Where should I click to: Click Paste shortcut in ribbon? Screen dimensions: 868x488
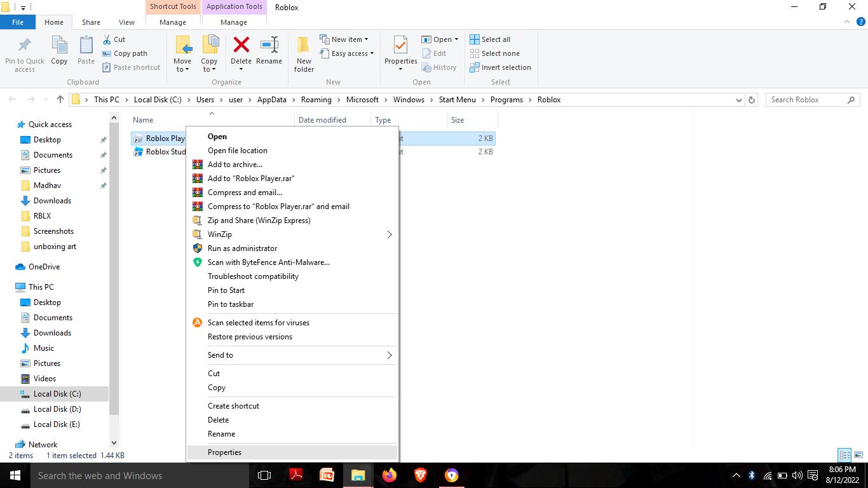pos(131,67)
